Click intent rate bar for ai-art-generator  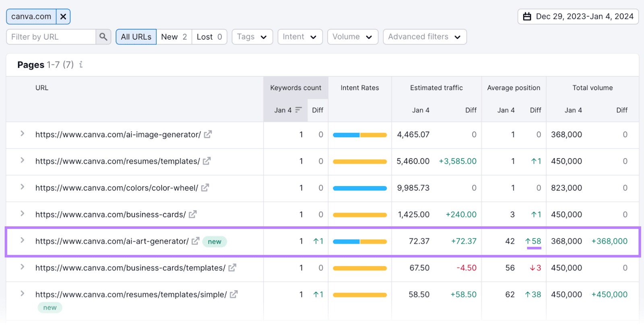click(x=360, y=242)
